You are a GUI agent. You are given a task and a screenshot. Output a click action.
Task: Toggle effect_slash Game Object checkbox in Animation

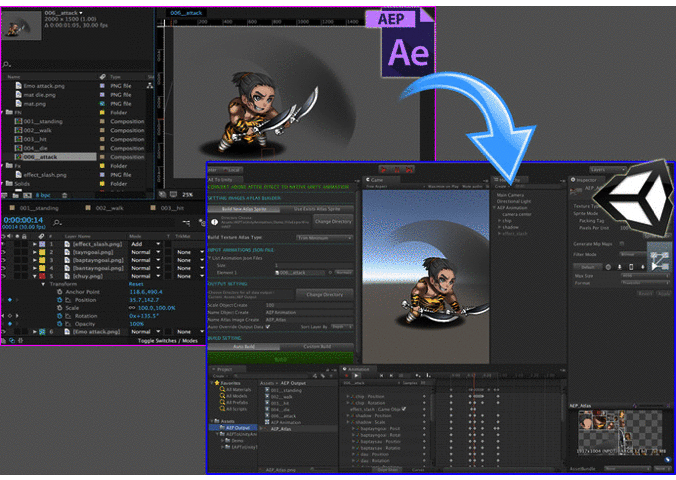pyautogui.click(x=404, y=409)
